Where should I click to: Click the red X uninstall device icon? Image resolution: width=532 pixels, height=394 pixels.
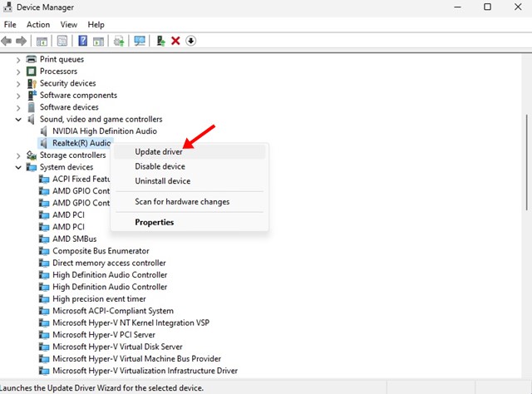tap(175, 41)
